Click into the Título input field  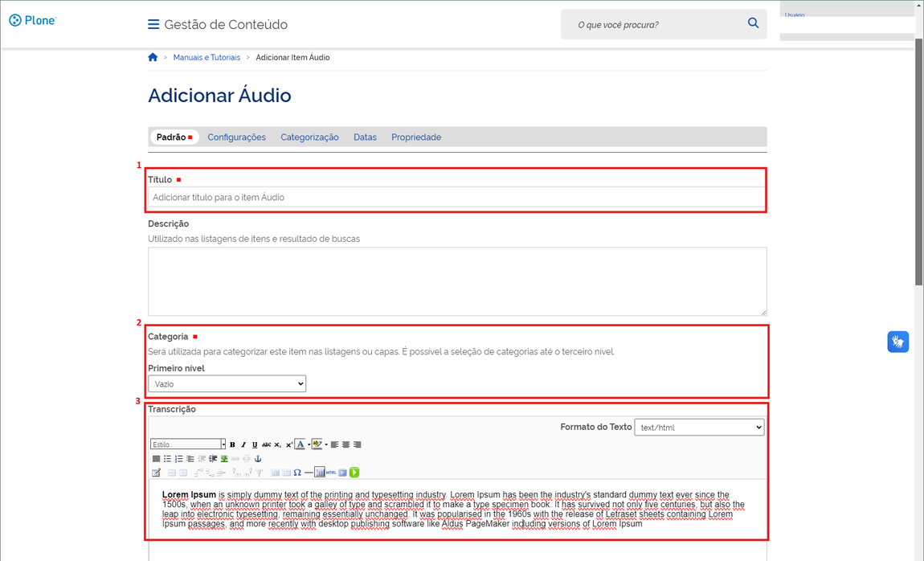[456, 198]
